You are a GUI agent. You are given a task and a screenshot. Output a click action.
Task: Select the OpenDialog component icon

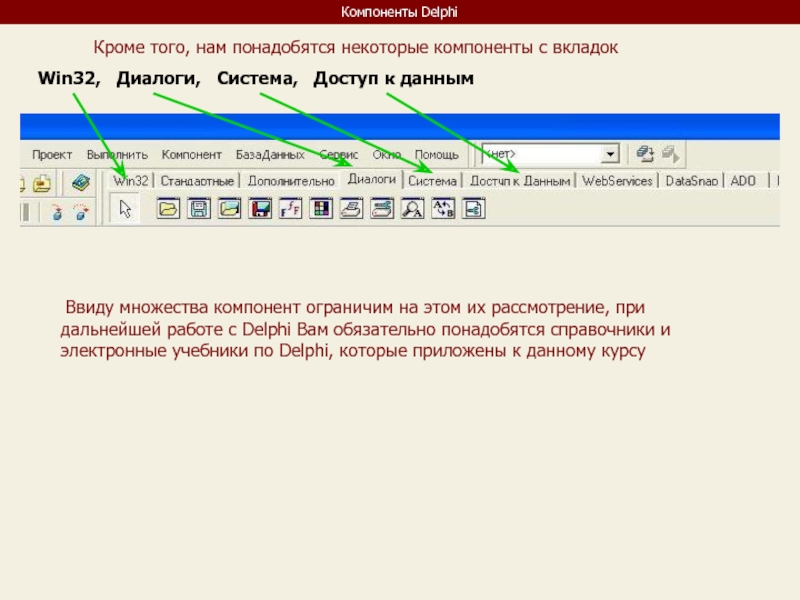(169, 209)
